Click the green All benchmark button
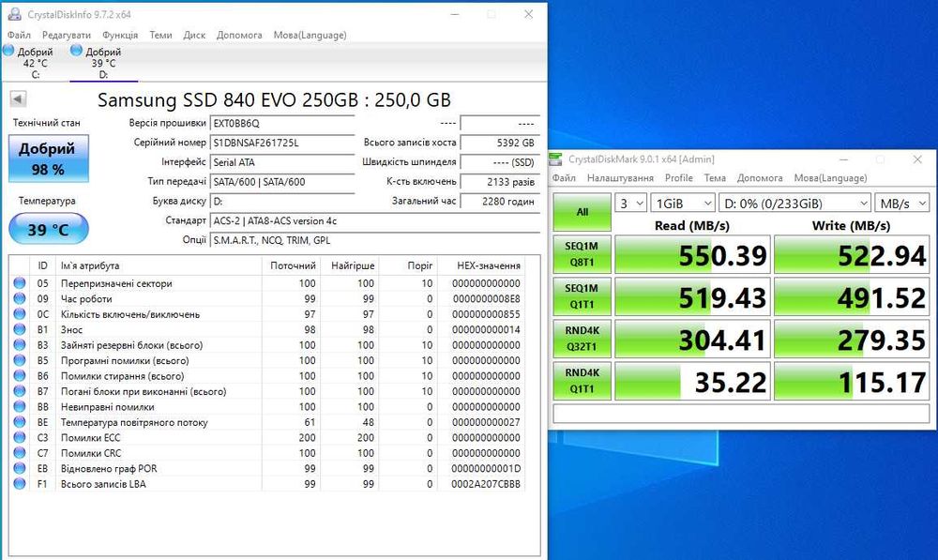Screen dimensions: 938x560 (582, 212)
